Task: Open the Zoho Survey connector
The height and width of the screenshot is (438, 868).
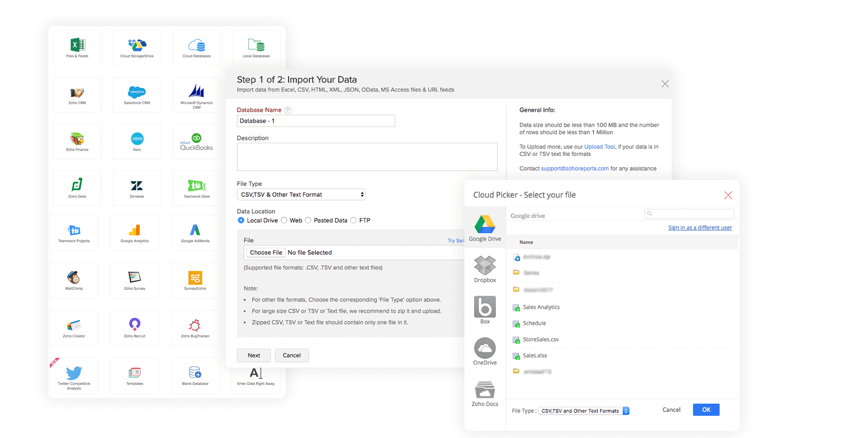Action: coord(135,280)
